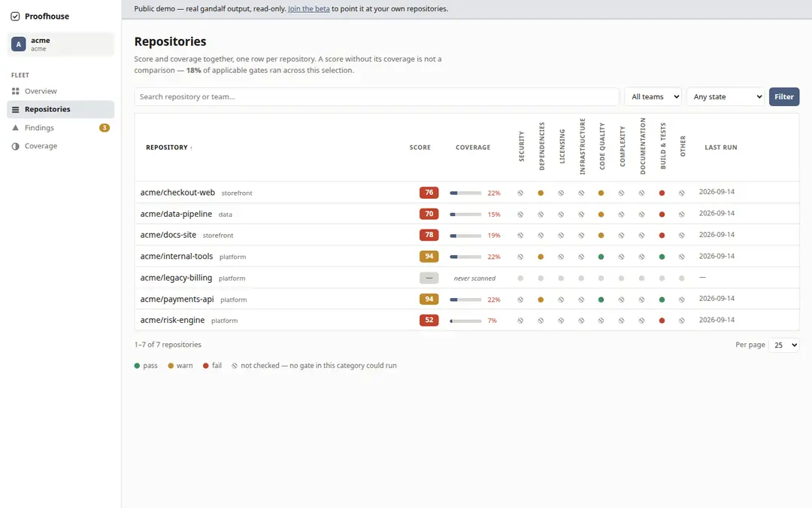The height and width of the screenshot is (508, 812).
Task: Open the Per page 25 selector
Action: pos(784,345)
